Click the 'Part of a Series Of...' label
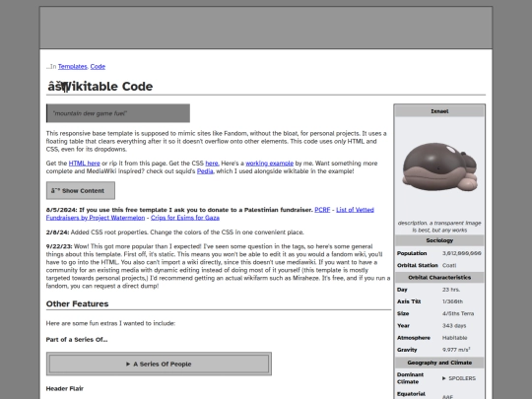Viewport: 532px width, 399px height. 77,340
